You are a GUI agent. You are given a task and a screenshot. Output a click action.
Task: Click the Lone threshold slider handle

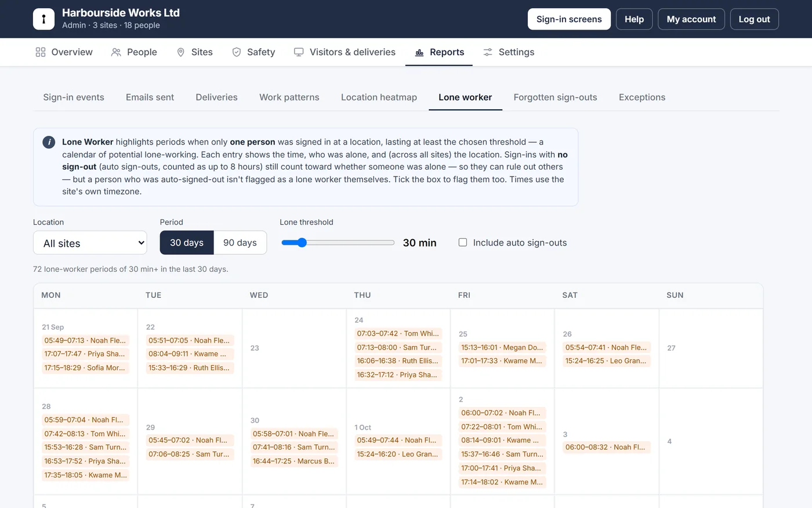(x=302, y=243)
